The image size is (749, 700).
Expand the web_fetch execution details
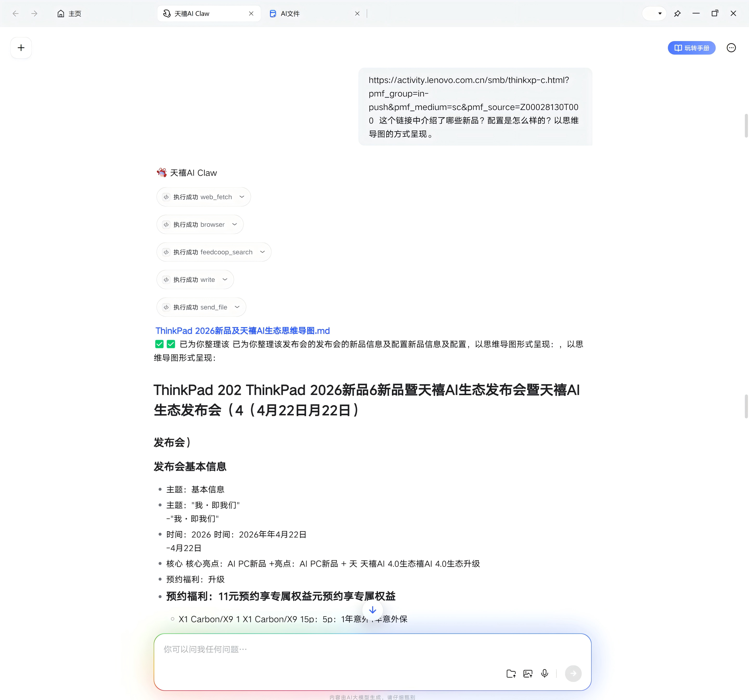click(242, 197)
